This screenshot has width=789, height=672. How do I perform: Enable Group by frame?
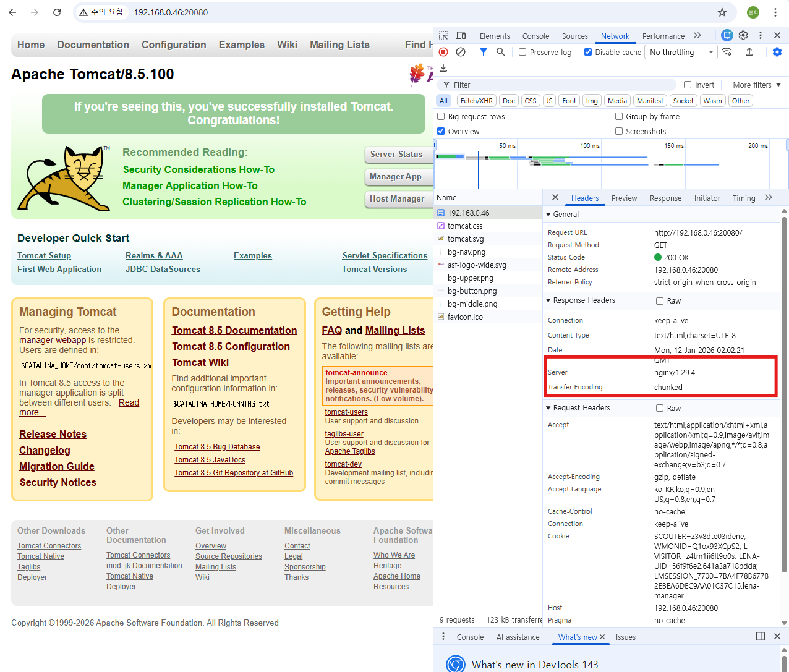[619, 116]
